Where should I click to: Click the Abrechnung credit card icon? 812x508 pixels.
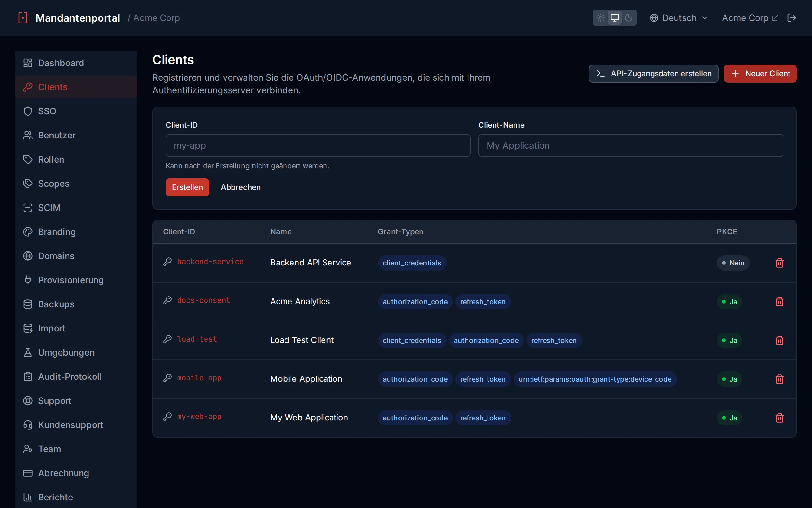(28, 473)
